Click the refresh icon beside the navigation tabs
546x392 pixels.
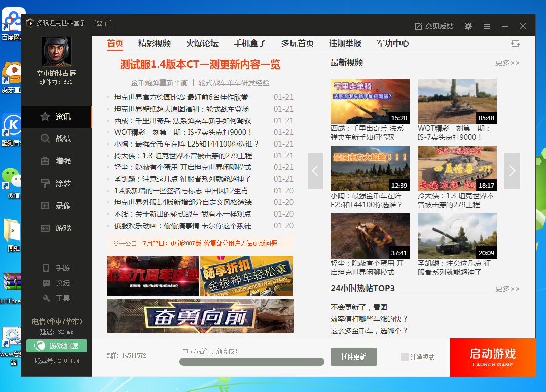pos(516,44)
